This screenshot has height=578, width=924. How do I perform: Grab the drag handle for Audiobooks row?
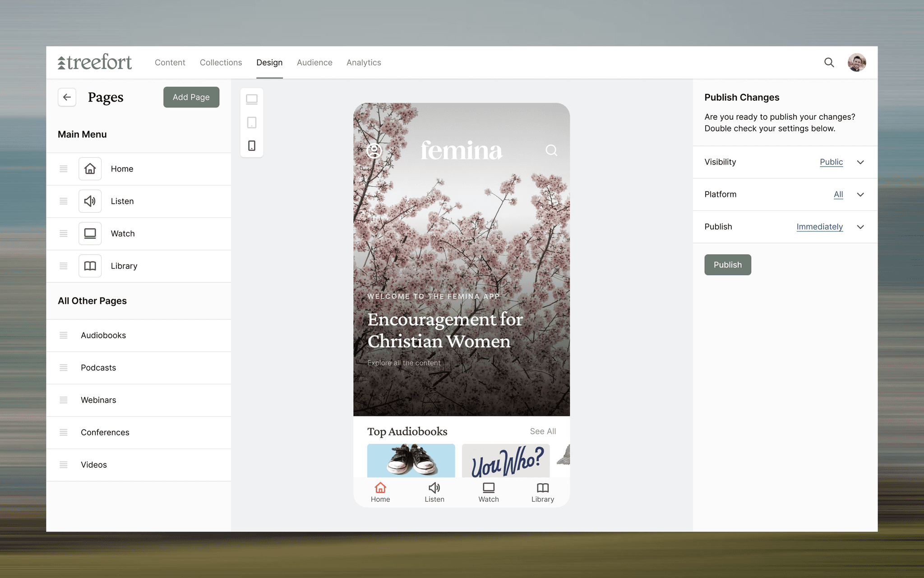click(x=64, y=336)
